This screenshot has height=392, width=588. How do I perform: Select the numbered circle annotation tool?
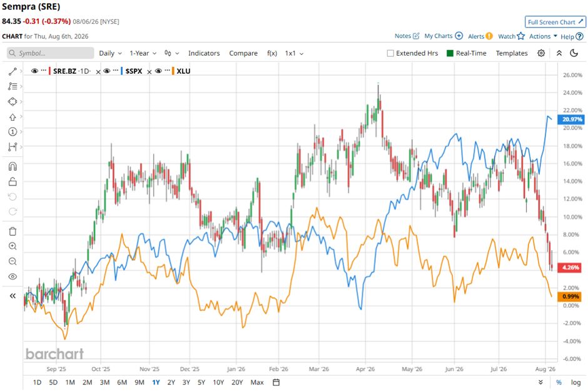click(x=13, y=131)
